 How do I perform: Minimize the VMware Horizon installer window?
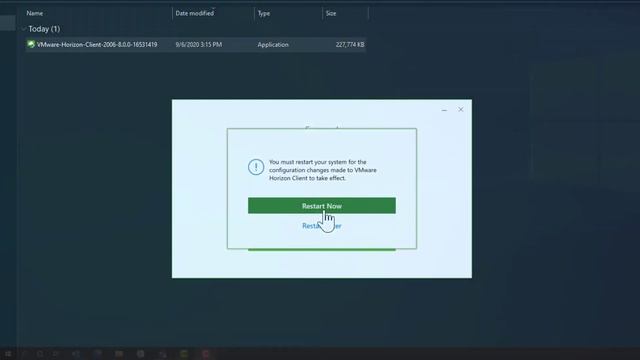tap(444, 110)
